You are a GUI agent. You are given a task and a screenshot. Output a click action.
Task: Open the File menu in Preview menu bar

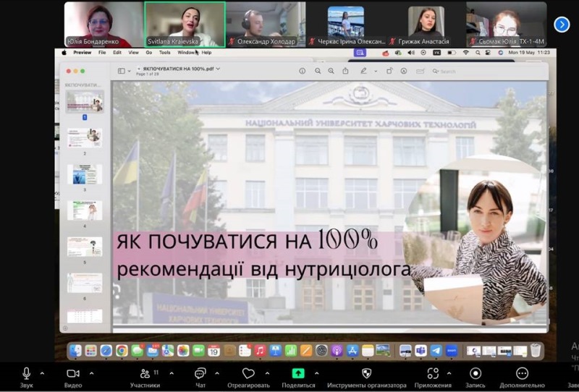point(102,53)
